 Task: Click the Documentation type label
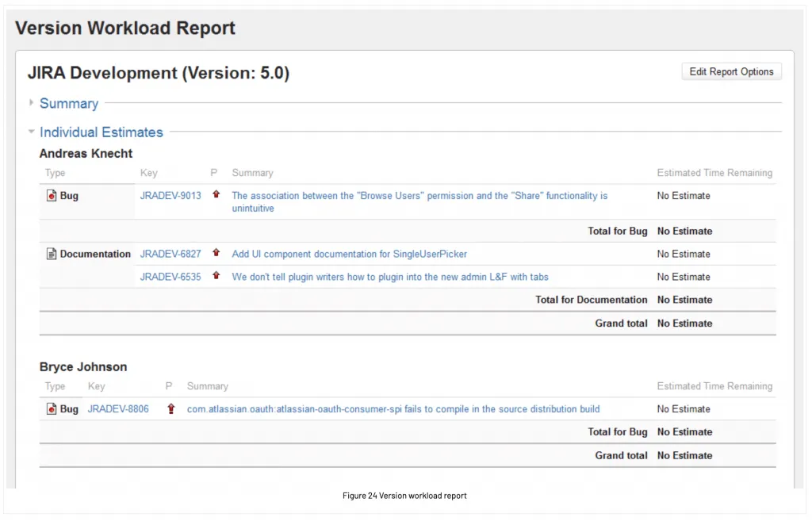click(95, 254)
